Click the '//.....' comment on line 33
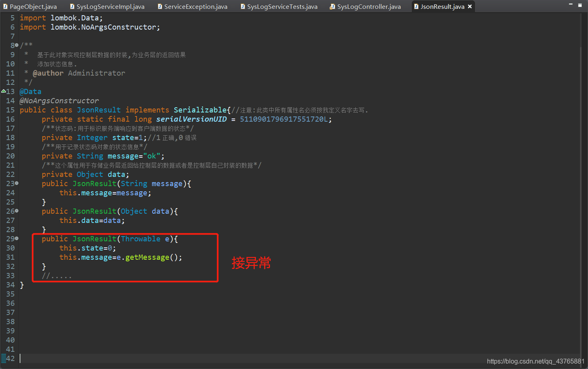The width and height of the screenshot is (588, 369). click(57, 276)
